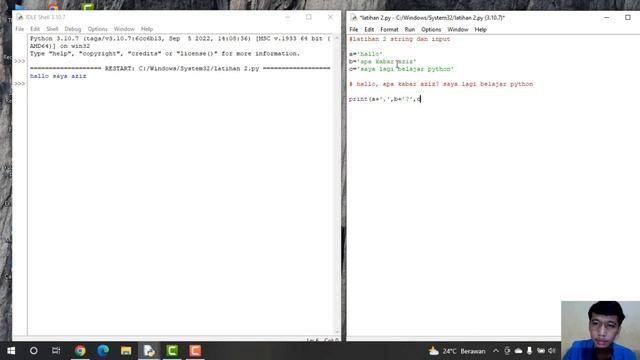Open File menu in latihan 2.py editor

[353, 29]
